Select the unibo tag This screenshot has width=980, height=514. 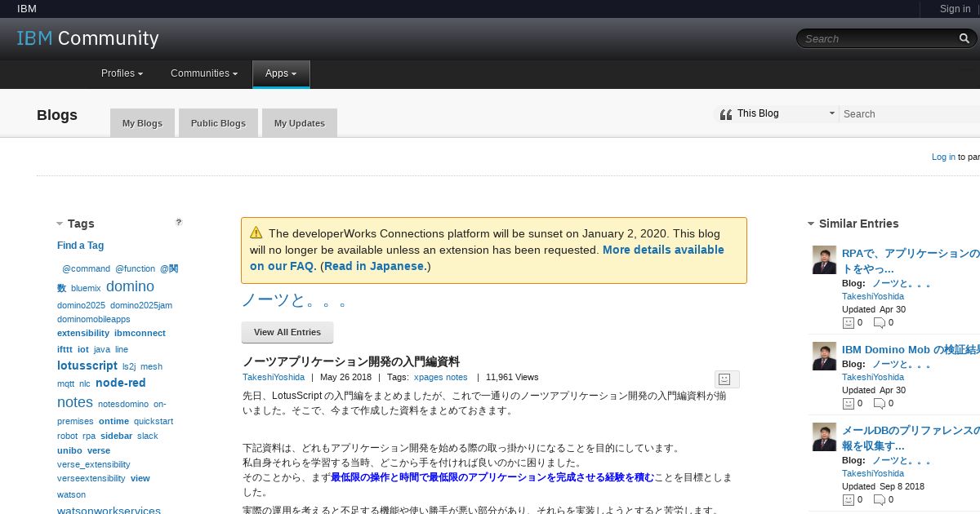click(69, 450)
